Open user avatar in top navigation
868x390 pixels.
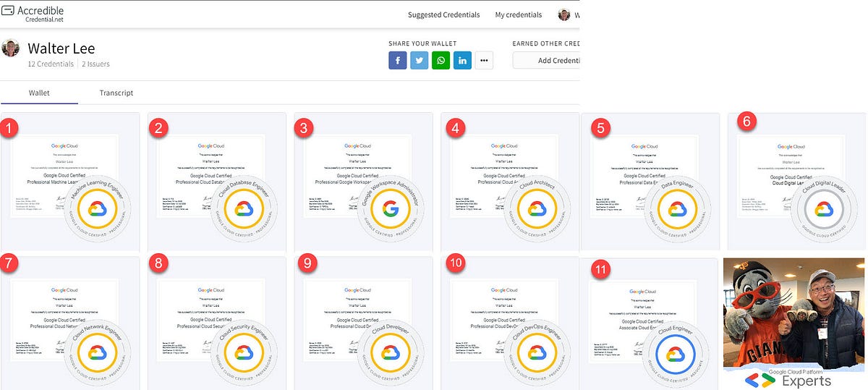(564, 14)
